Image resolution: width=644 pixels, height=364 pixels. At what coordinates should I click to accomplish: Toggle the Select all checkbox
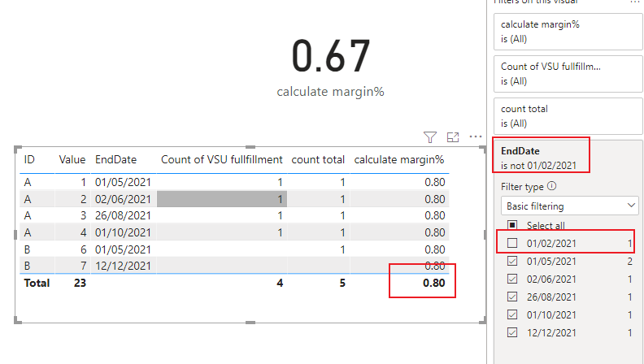pyautogui.click(x=512, y=225)
